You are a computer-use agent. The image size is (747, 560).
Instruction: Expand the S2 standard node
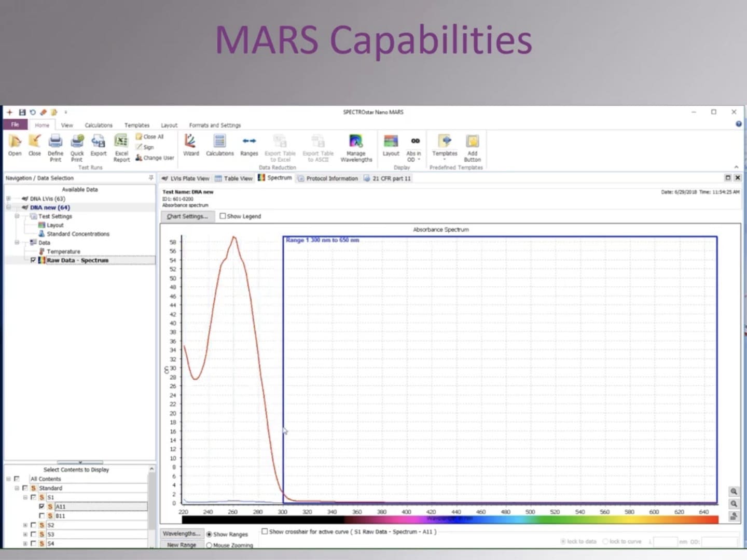tap(25, 525)
